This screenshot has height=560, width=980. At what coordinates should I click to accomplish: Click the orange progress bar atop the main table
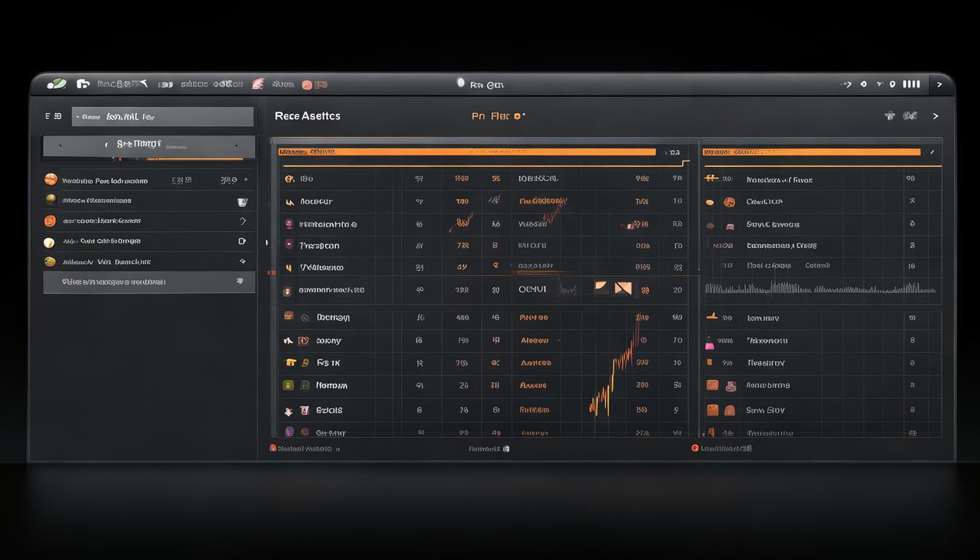(467, 152)
